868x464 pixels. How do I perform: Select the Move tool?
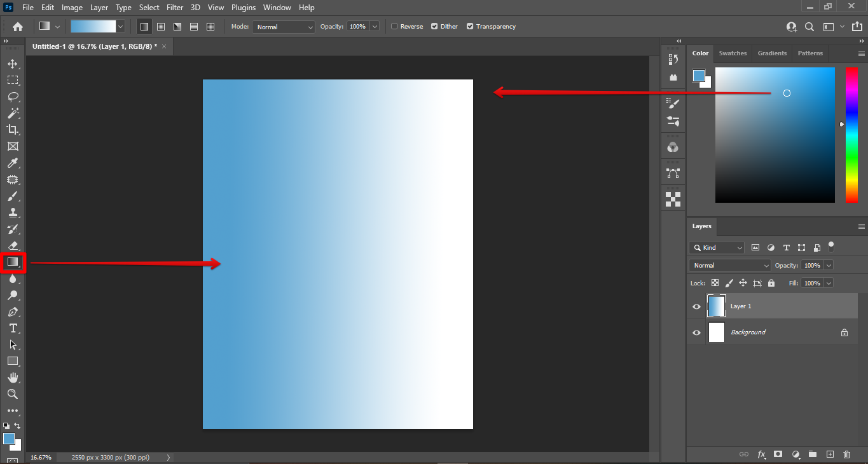pyautogui.click(x=12, y=64)
